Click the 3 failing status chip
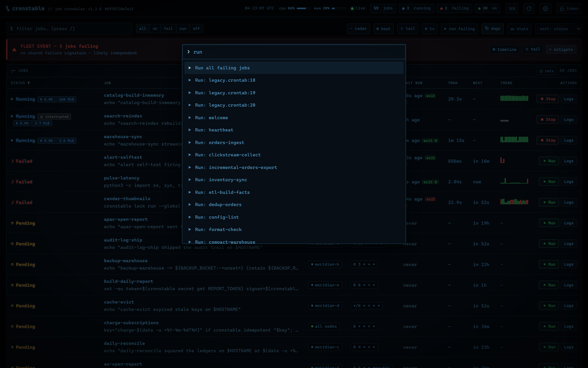Image resolution: width=588 pixels, height=368 pixels. [x=454, y=9]
